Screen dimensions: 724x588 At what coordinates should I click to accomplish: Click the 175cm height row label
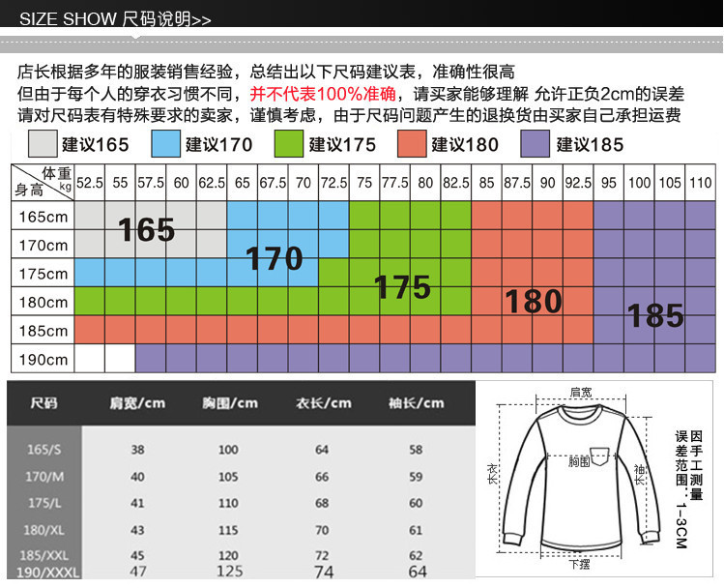click(43, 273)
